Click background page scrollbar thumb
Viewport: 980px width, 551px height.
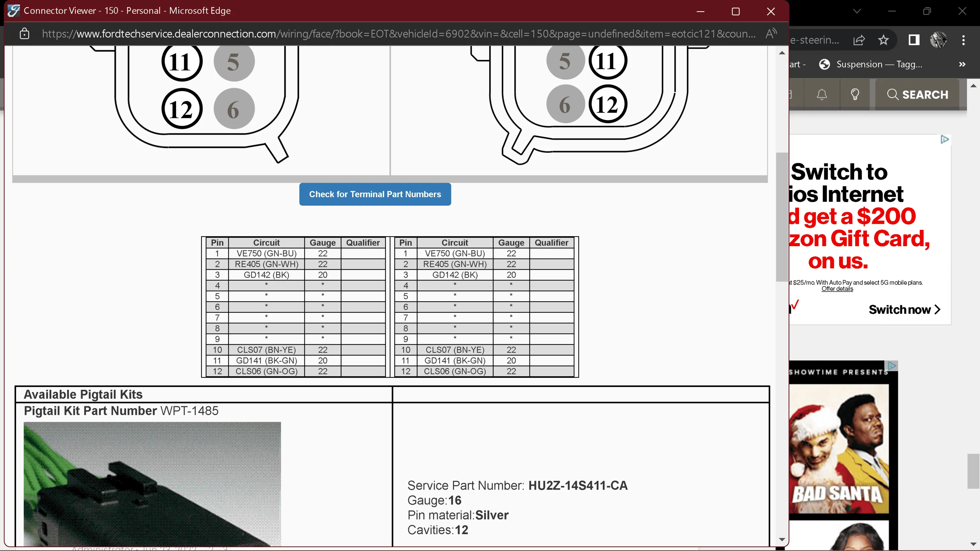(x=973, y=471)
